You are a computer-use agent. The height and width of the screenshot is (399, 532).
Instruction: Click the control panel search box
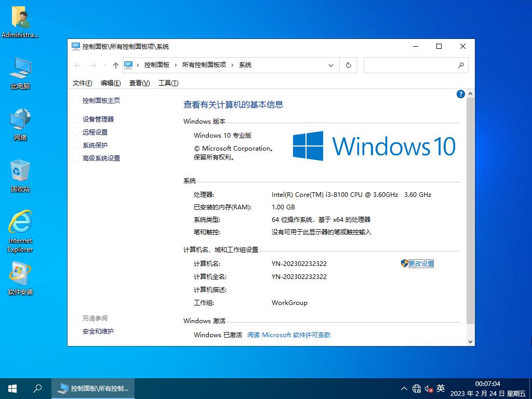click(x=410, y=65)
